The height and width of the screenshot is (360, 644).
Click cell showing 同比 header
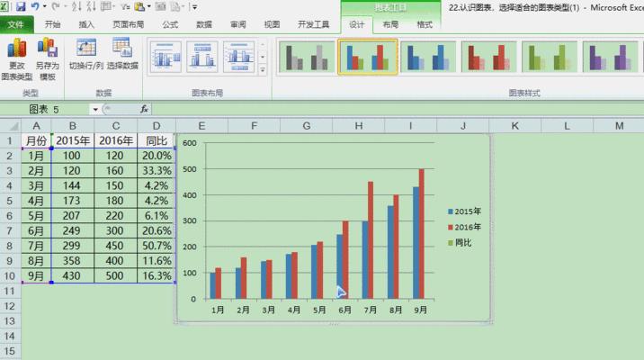coord(157,141)
